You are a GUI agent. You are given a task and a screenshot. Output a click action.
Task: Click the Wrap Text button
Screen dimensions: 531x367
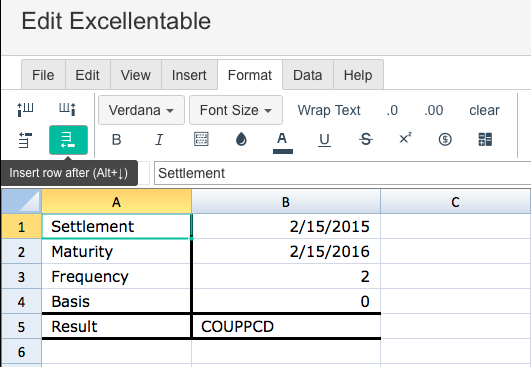(x=329, y=110)
